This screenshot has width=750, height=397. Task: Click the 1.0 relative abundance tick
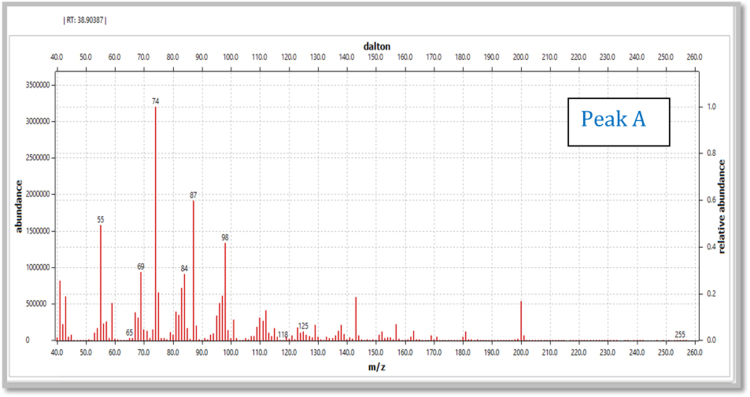tap(711, 107)
